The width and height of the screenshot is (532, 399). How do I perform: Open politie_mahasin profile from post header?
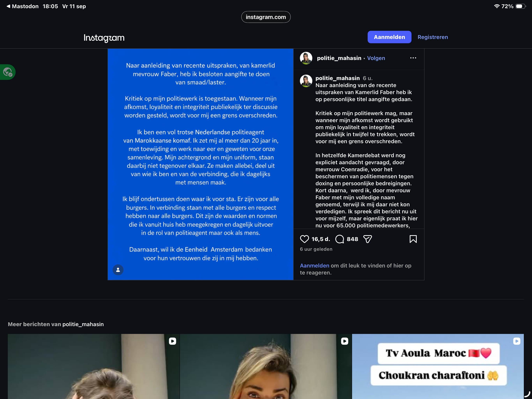(x=339, y=58)
